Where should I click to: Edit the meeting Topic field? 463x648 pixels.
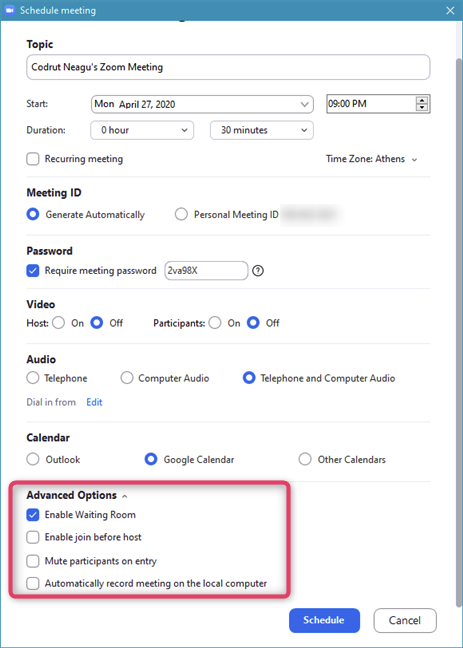[x=228, y=67]
